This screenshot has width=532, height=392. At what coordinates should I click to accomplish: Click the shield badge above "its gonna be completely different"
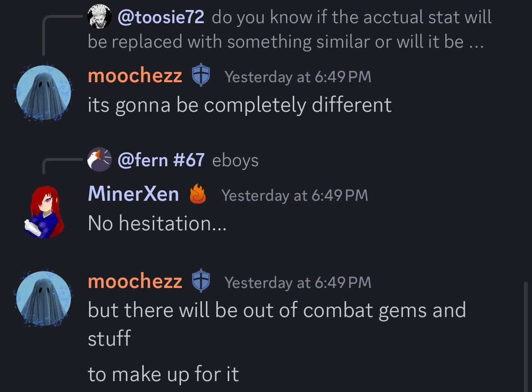tap(201, 76)
